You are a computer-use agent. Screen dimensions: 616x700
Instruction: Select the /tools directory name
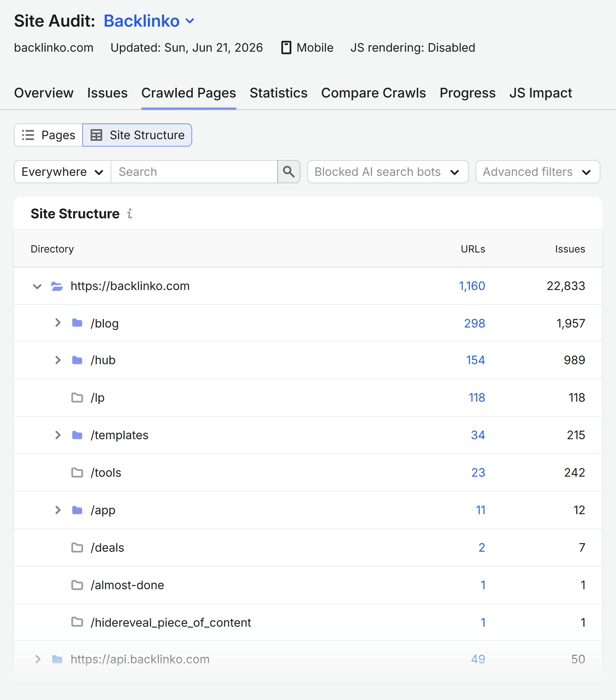106,472
